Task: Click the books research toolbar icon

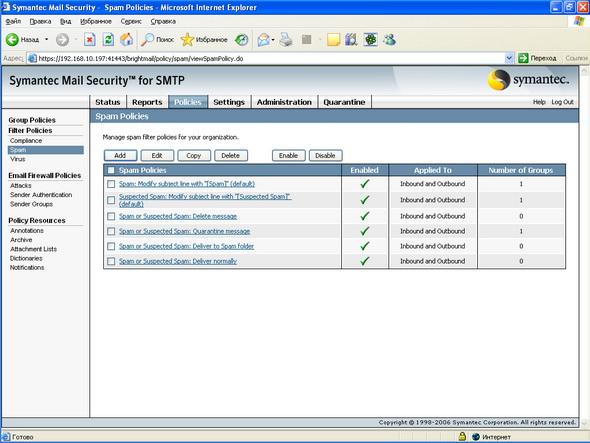Action: pos(351,40)
